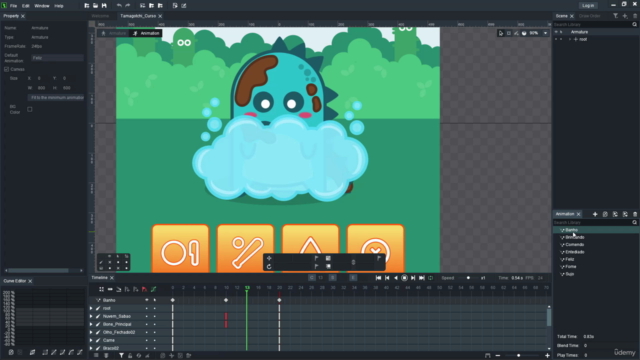Toggle visibility dot for Bone_Principal layer
Screen dimensions: 640x360
pyautogui.click(x=147, y=324)
